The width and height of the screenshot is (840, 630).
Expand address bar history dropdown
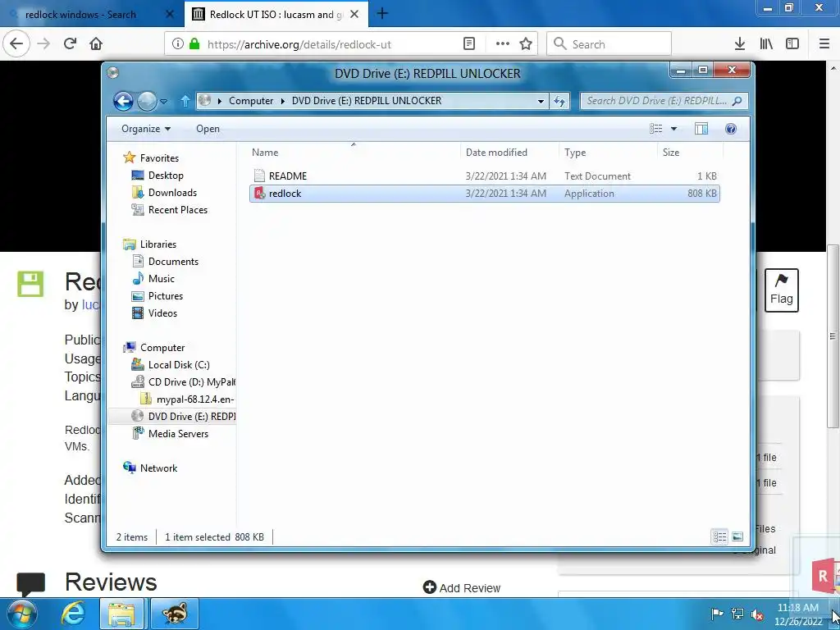coord(541,101)
